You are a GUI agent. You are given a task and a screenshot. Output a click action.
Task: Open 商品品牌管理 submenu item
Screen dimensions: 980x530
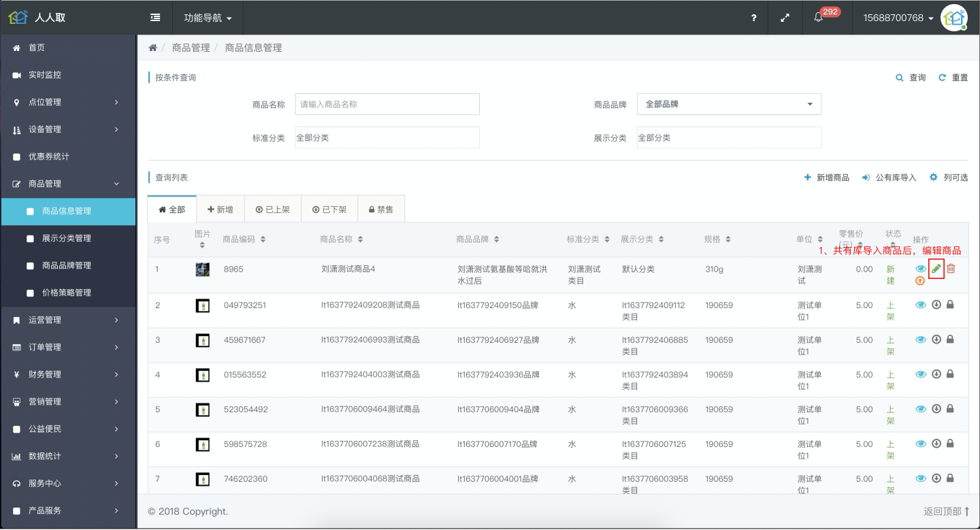(x=68, y=265)
